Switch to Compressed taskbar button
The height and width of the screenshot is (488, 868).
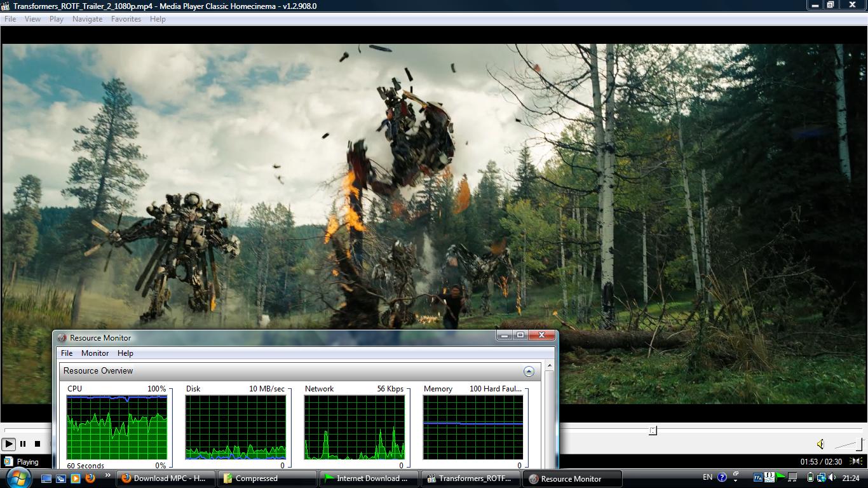267,478
